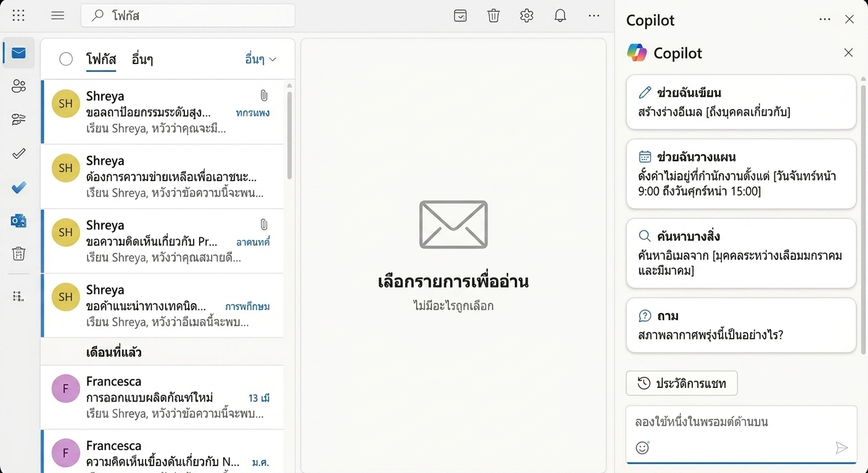Click the Copilot pane scrollbar
This screenshot has width=868, height=473.
pos(863,219)
